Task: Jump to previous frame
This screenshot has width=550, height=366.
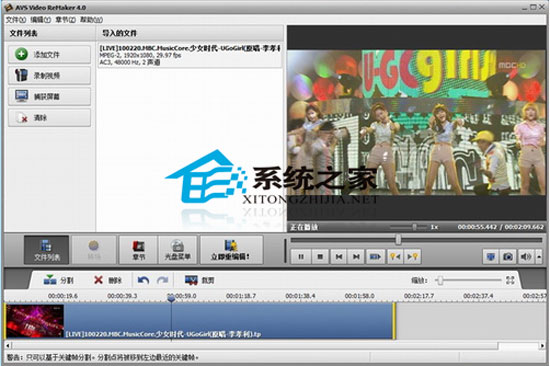Action: (338, 257)
